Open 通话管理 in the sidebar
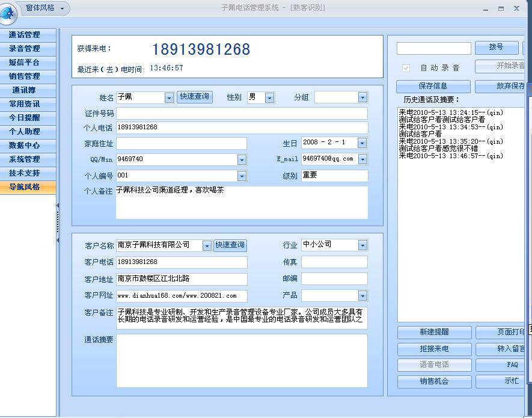532x418 pixels. click(25, 35)
